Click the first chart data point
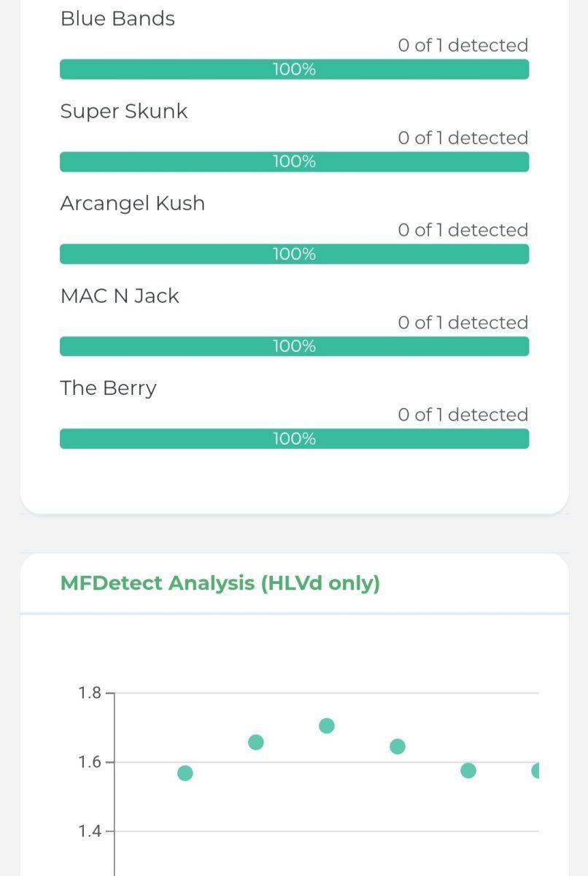Screen dimensions: 588x876 (x=185, y=773)
